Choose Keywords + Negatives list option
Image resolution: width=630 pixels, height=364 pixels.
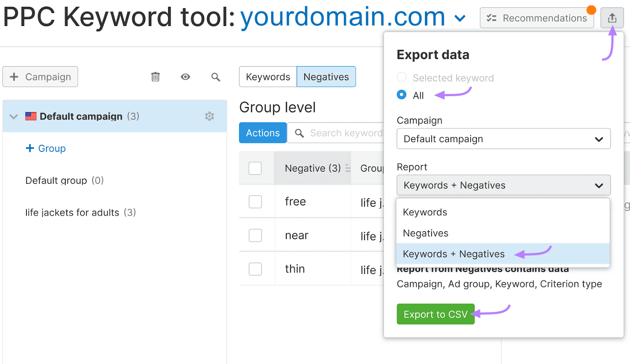point(503,254)
